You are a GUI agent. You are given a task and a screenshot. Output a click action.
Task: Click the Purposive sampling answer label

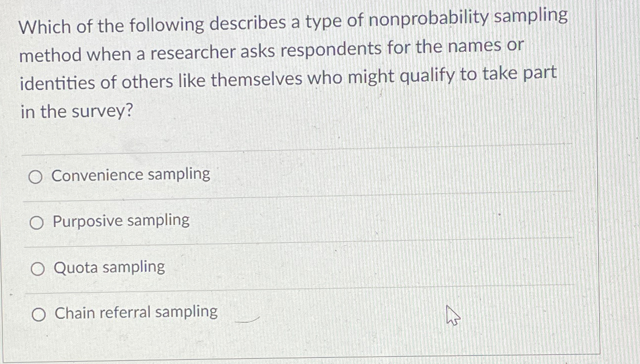(x=121, y=221)
